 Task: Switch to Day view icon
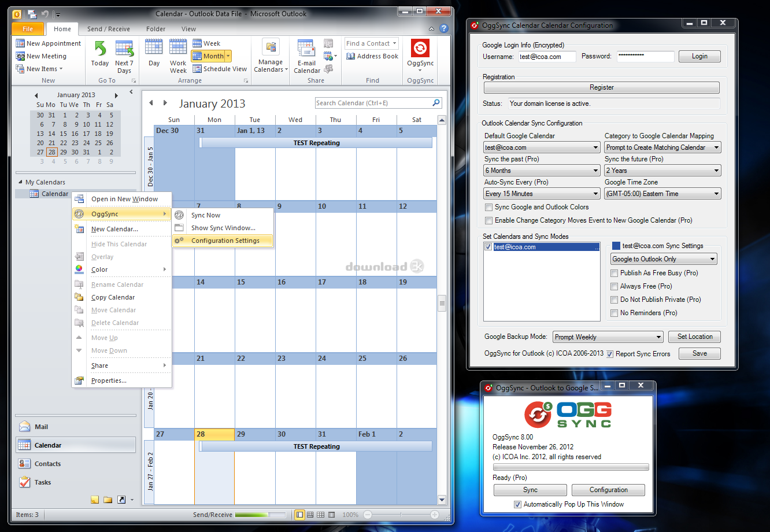[x=154, y=48]
